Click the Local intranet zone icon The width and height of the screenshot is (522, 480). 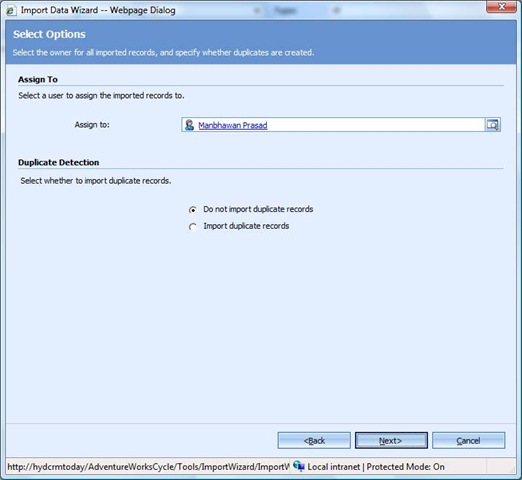[x=299, y=466]
